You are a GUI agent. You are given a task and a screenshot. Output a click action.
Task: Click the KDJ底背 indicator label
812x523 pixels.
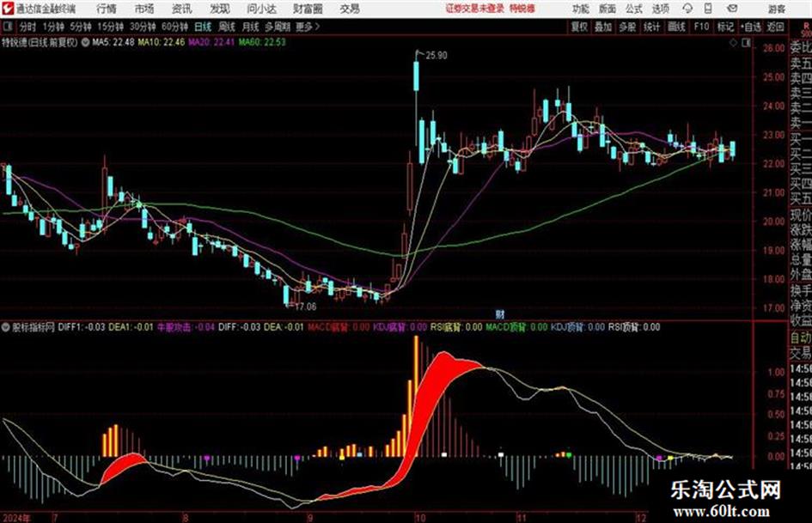click(400, 327)
